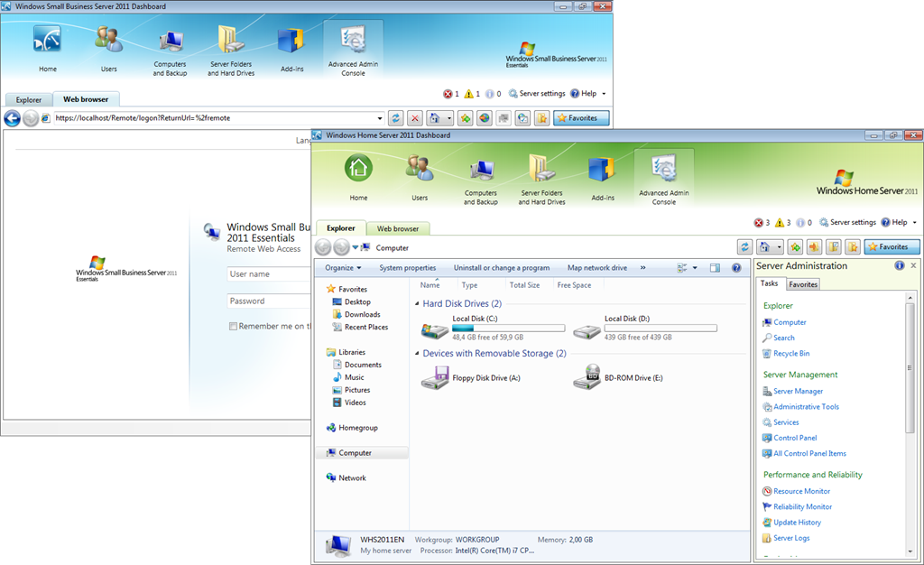The image size is (924, 565).
Task: Open the URL address bar dropdown arrow
Action: (380, 118)
